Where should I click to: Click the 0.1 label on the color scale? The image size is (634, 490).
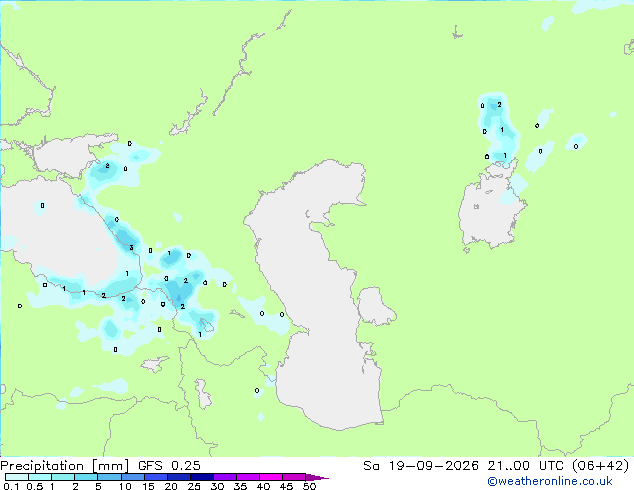pos(11,486)
